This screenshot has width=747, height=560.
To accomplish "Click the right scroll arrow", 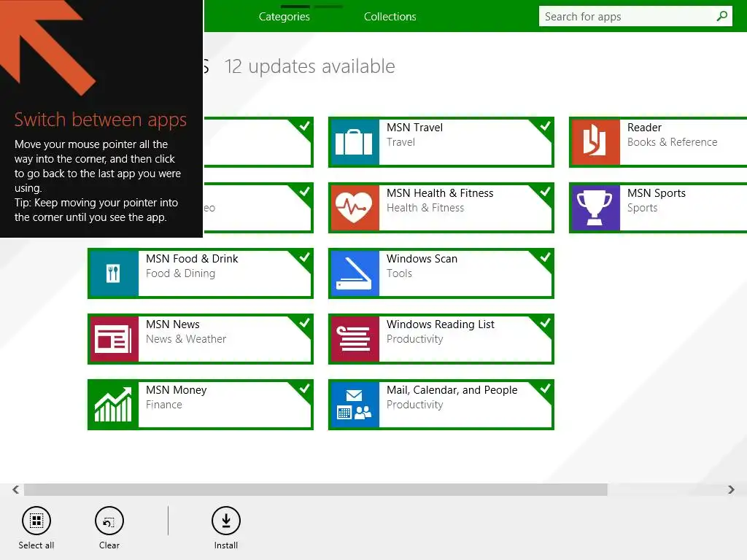I will point(731,489).
